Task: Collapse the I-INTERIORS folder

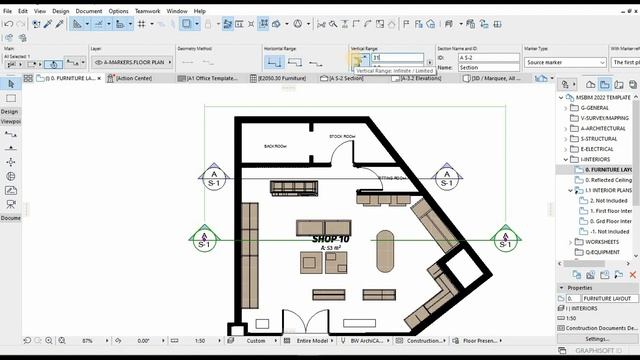Action: coord(566,160)
